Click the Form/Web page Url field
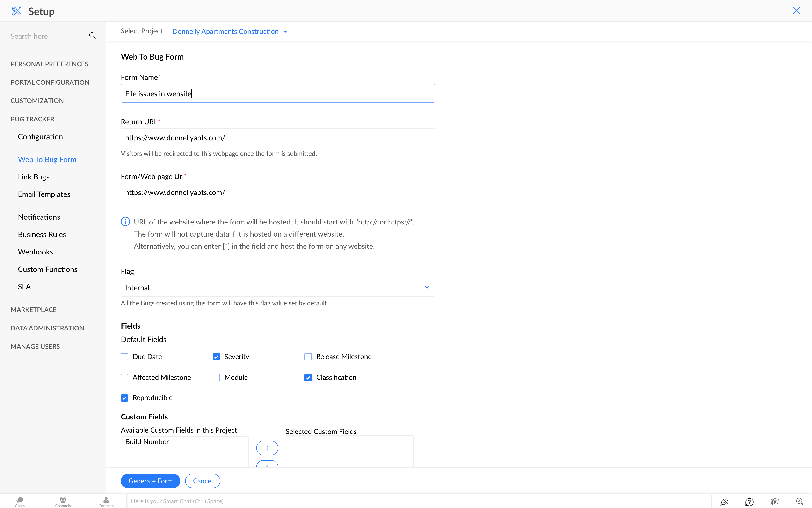The image size is (812, 508). click(x=277, y=192)
